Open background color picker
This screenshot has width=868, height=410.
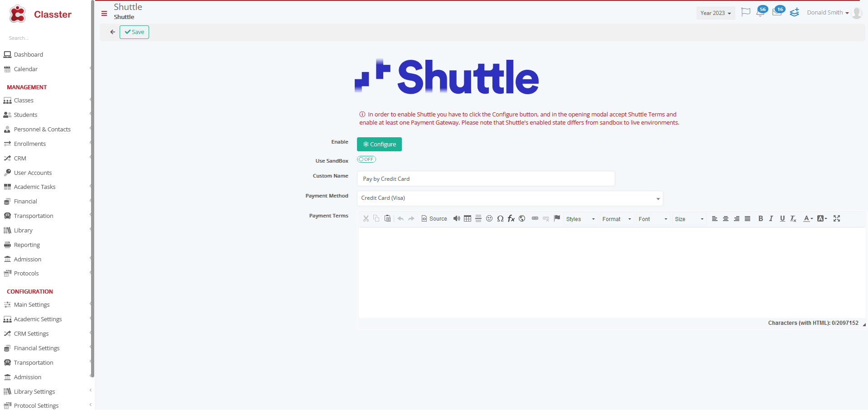pyautogui.click(x=822, y=218)
